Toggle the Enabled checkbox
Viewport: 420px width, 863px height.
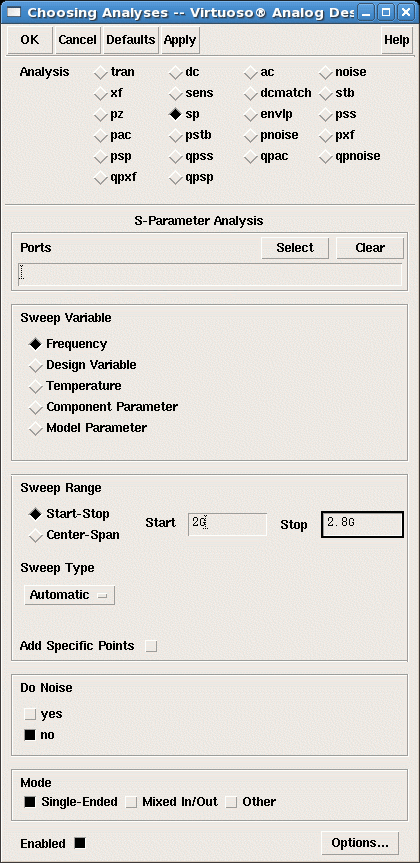click(80, 843)
